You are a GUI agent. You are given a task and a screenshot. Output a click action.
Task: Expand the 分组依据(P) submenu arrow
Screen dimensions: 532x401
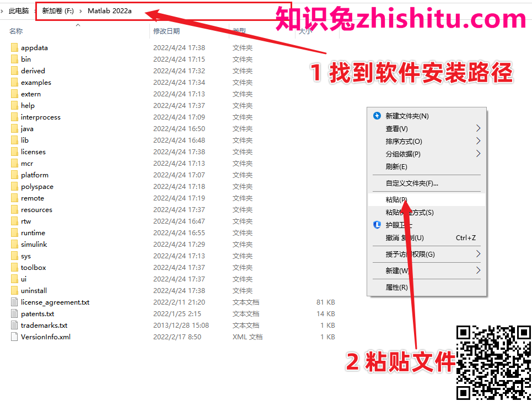(x=478, y=154)
